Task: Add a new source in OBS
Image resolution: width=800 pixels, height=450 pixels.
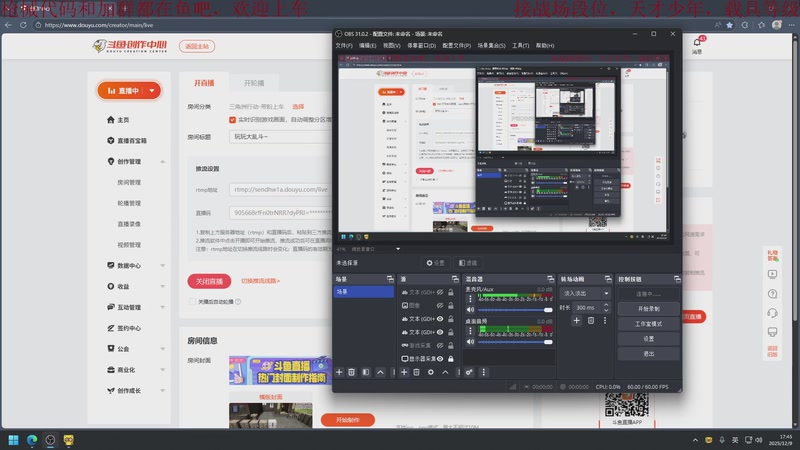Action: pyautogui.click(x=404, y=372)
